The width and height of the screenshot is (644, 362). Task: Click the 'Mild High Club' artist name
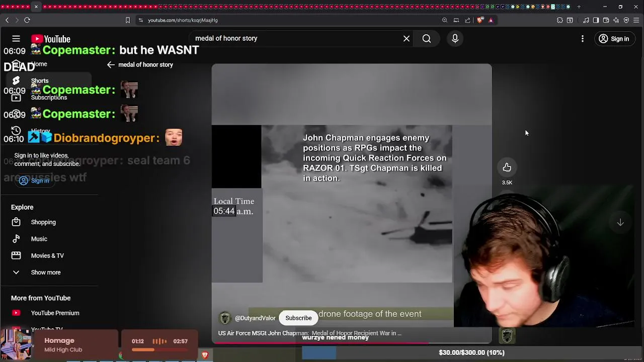63,349
